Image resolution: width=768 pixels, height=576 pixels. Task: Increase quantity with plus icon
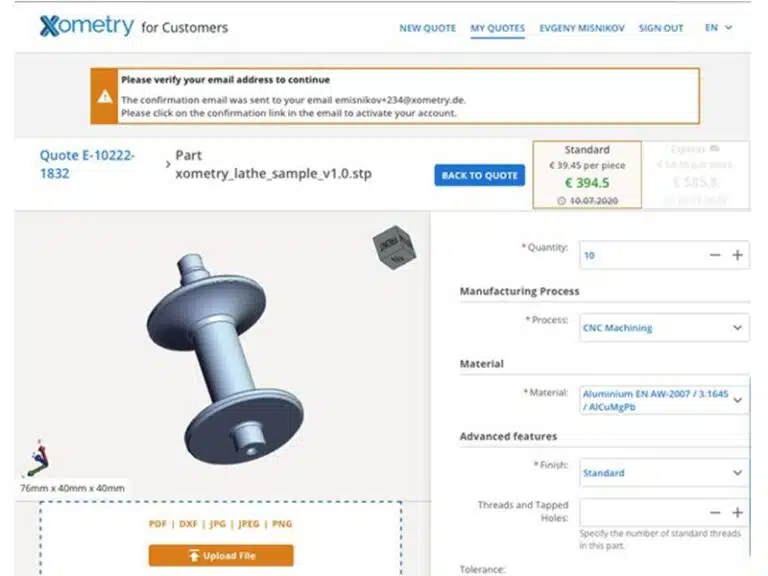pyautogui.click(x=737, y=255)
